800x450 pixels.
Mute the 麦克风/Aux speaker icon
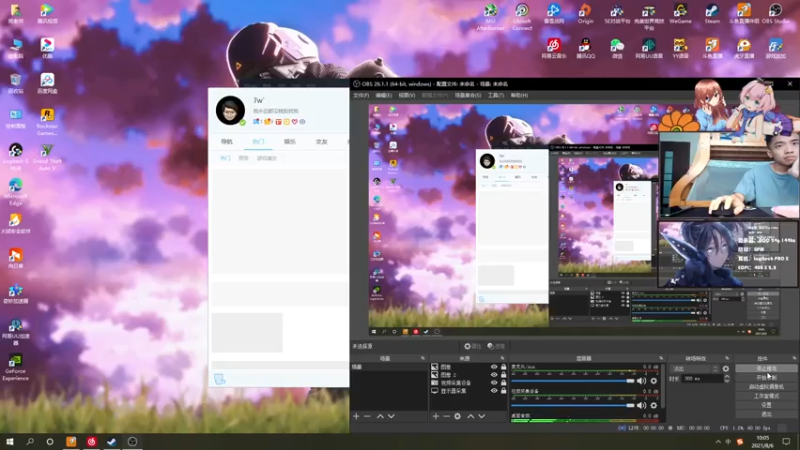coord(641,381)
